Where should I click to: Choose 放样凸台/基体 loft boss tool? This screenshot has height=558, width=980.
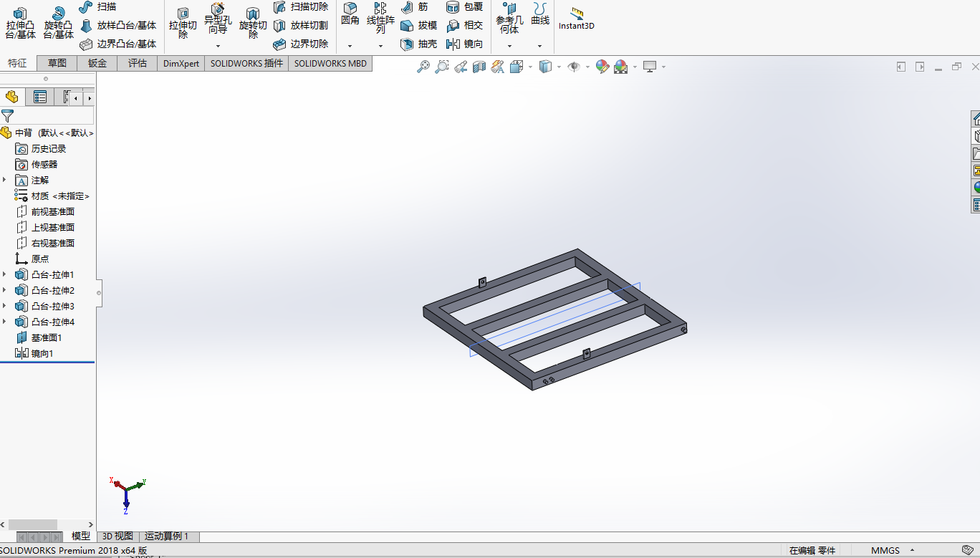pyautogui.click(x=117, y=25)
